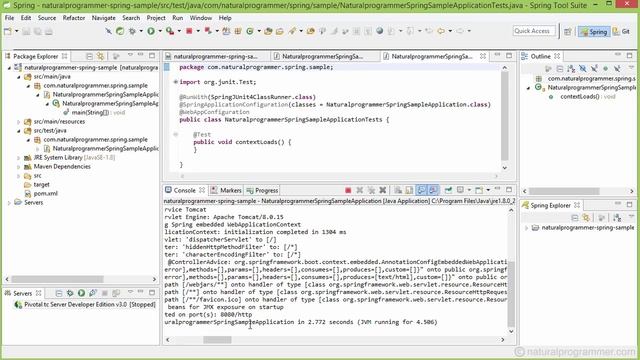Switch to the Progress tab
Image resolution: width=640 pixels, height=360 pixels.
tap(262, 190)
